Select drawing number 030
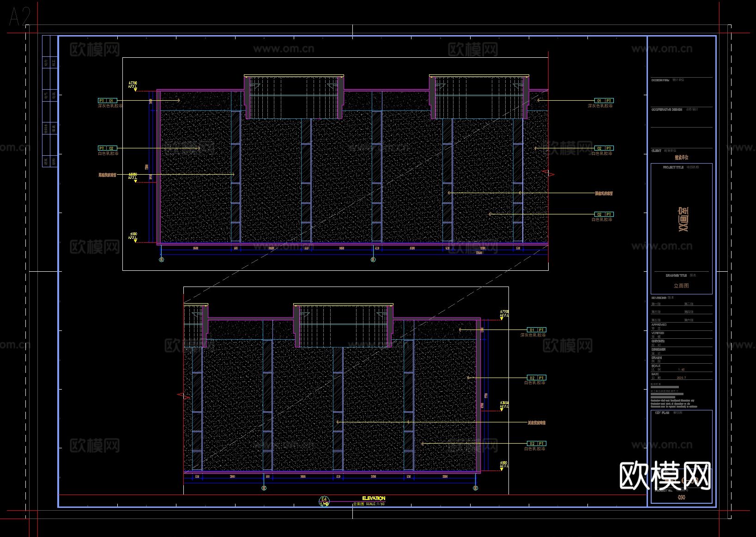Screen dimensions: 756x537 [682, 497]
